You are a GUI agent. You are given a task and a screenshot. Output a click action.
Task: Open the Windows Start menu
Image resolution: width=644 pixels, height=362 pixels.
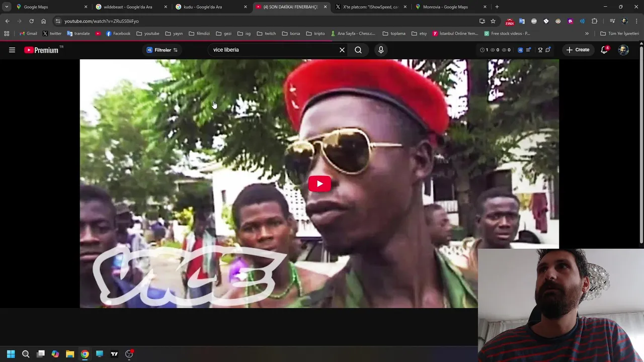[11, 354]
